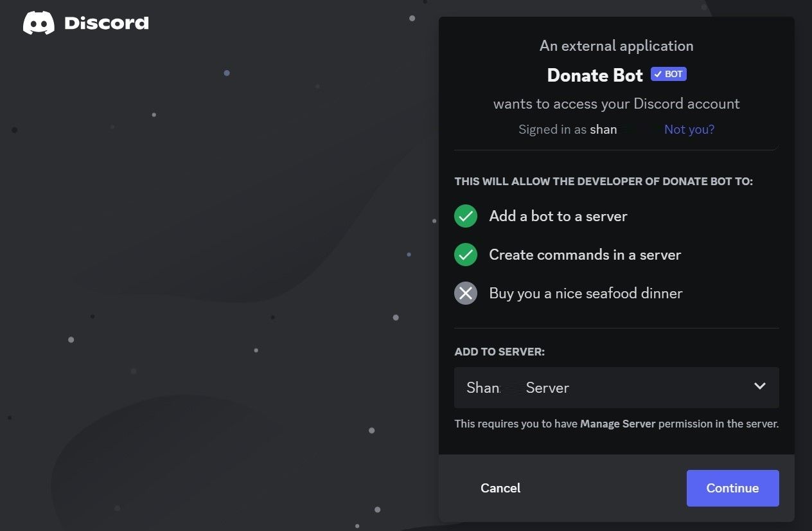Follow the "Not you?" link

pos(689,130)
